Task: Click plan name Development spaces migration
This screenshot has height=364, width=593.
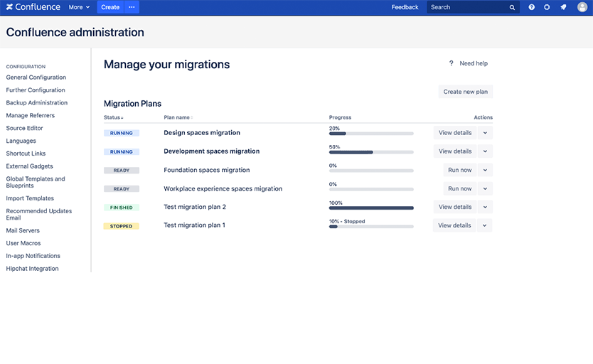Action: [x=212, y=151]
